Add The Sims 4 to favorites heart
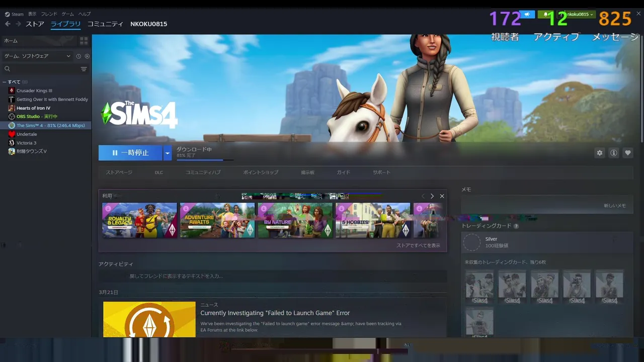The image size is (644, 362). coord(627,153)
